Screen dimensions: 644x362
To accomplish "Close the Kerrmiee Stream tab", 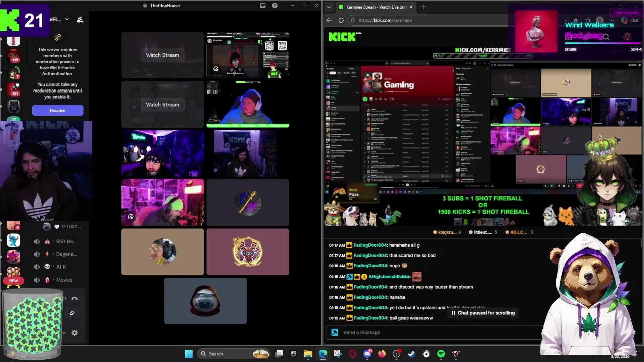I will pyautogui.click(x=411, y=7).
